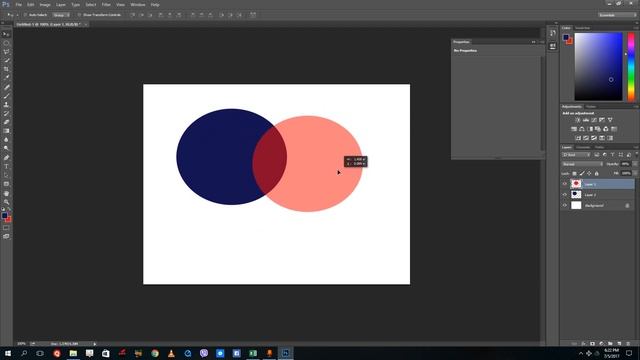
Task: Open the Filter menu
Action: click(x=106, y=4)
